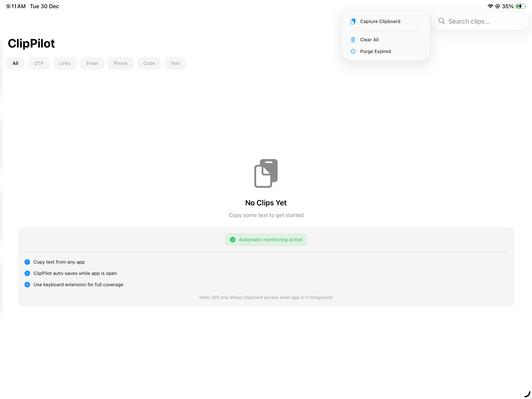Click 'ClipPilot auto-saves while app is open'
The image size is (532, 399).
[x=75, y=273]
